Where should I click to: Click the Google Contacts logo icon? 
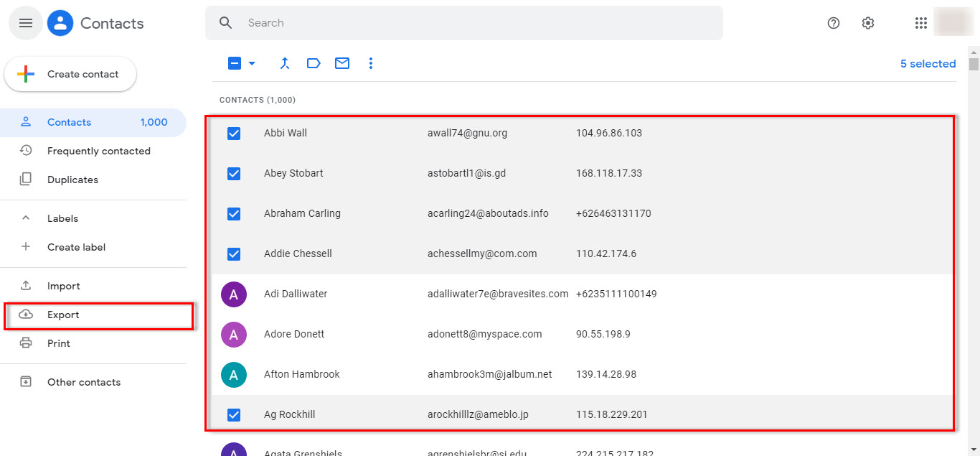click(60, 23)
